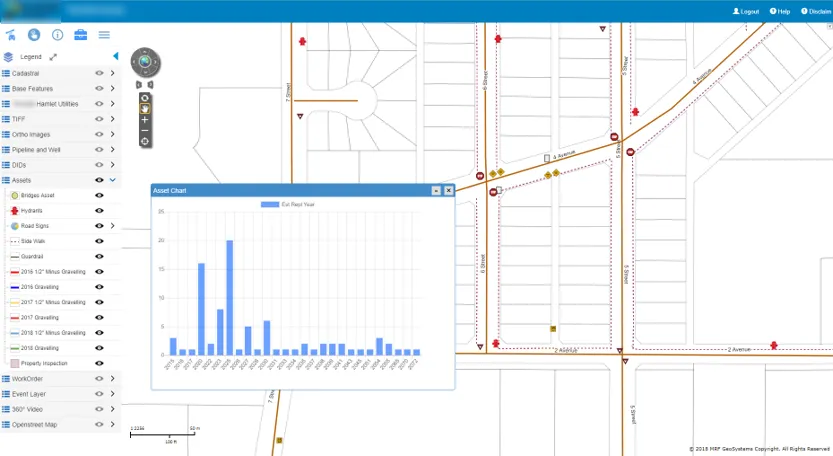Collapse the sidebar with the blue triangle
Image resolution: width=833 pixels, height=456 pixels.
116,56
